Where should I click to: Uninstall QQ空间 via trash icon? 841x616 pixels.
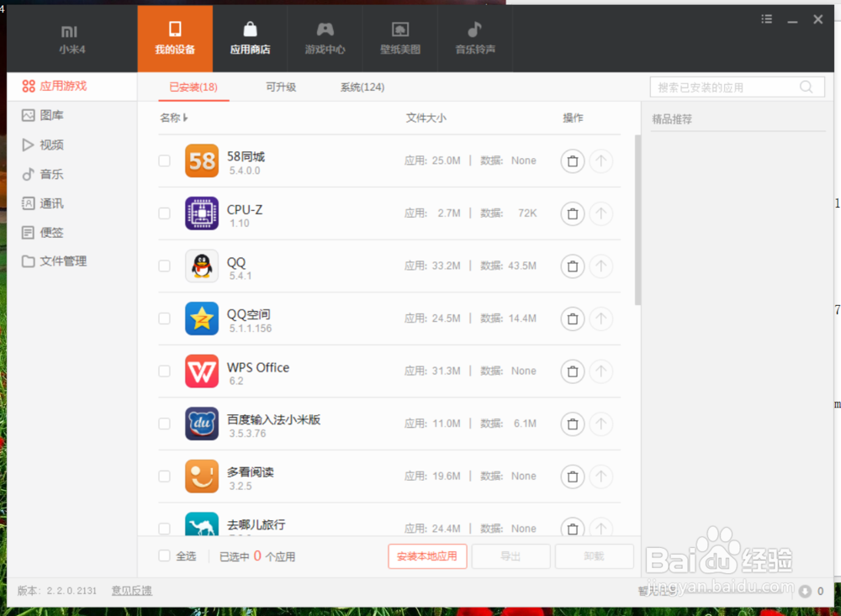pos(572,319)
